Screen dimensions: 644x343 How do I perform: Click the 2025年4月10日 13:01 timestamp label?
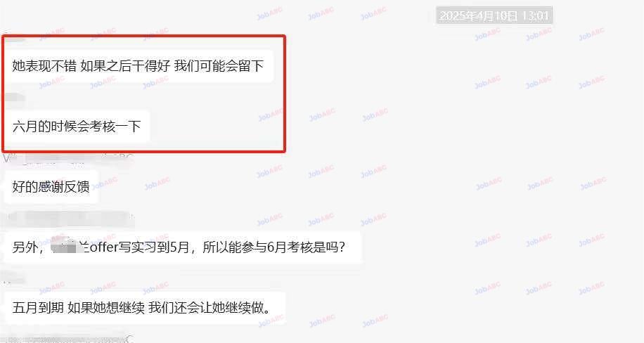[494, 16]
